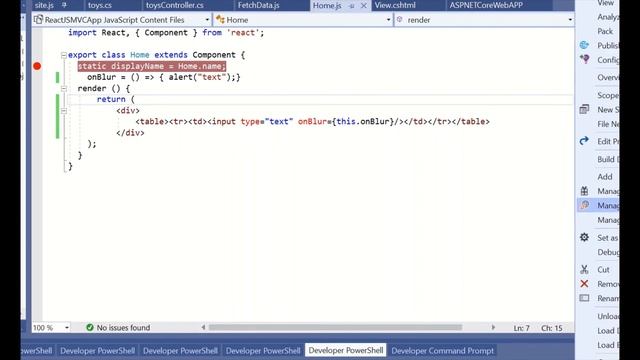Screen dimensions: 640x360
Task: Click the closing </div> tag line
Action: tap(130, 133)
